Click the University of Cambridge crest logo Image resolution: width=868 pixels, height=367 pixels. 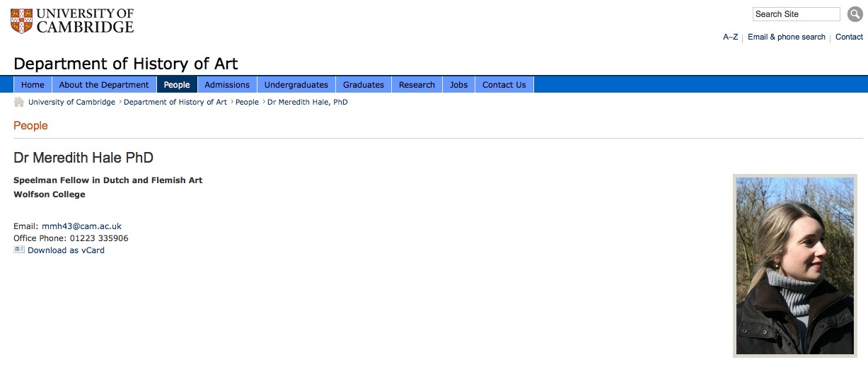tap(22, 21)
